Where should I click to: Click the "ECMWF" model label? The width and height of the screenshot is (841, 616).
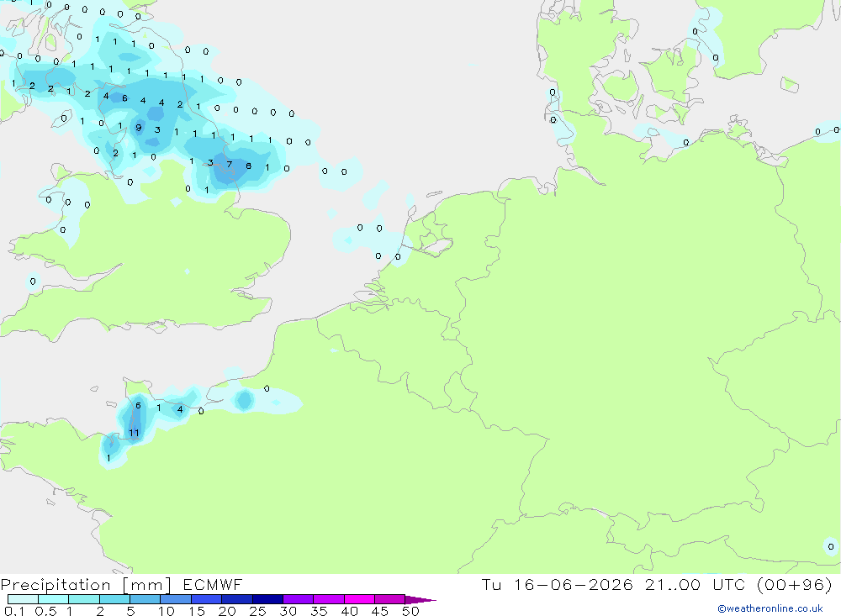213,584
